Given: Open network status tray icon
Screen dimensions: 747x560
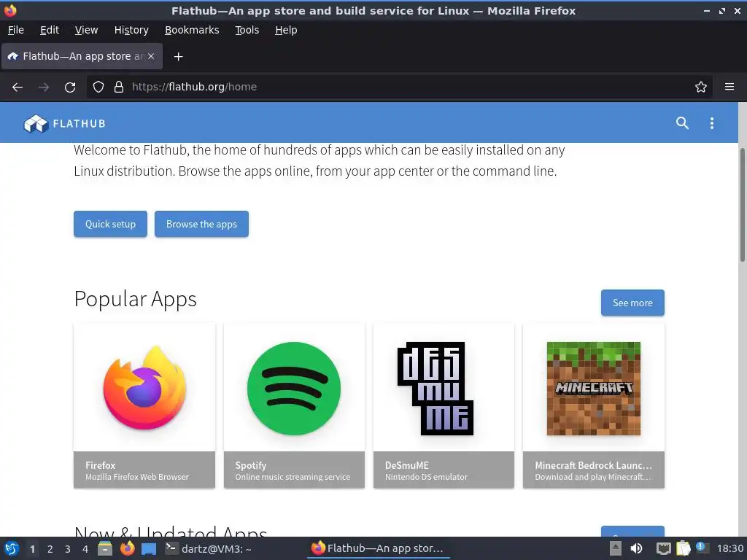Looking at the screenshot, I should tap(663, 548).
